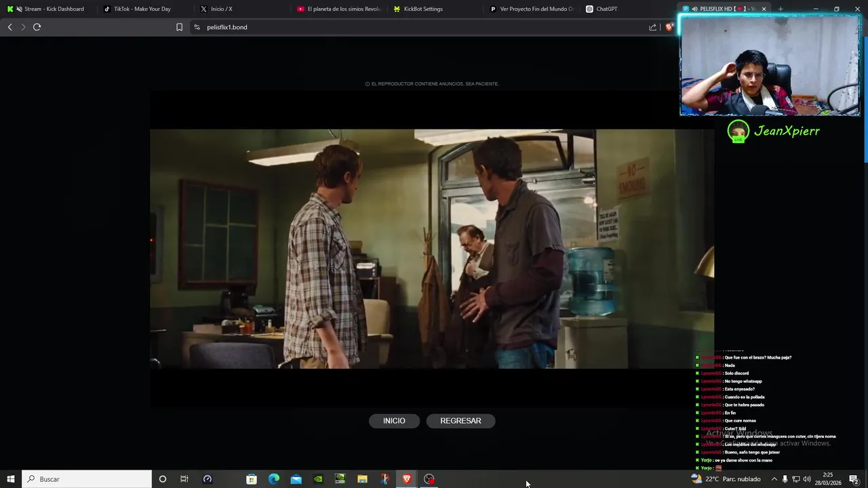
Task: Click chat message 'No tengo whatsapp'
Action: 743,382
